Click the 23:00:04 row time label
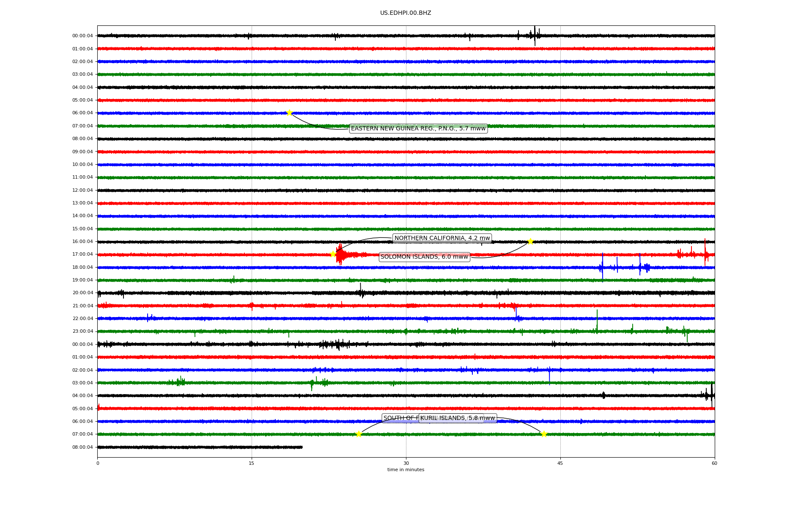Viewport: 812px width, 508px height. coord(82,331)
